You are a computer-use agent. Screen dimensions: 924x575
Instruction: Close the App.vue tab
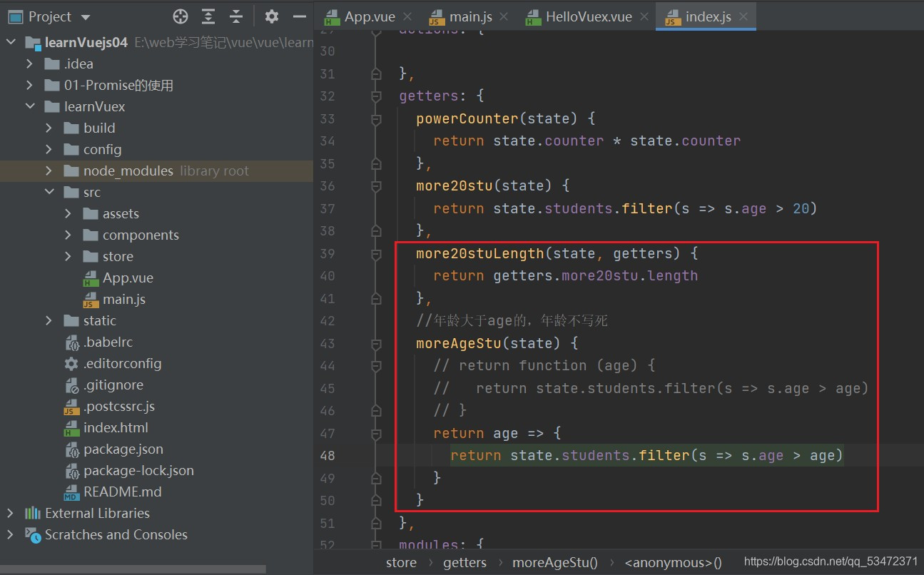coord(408,16)
